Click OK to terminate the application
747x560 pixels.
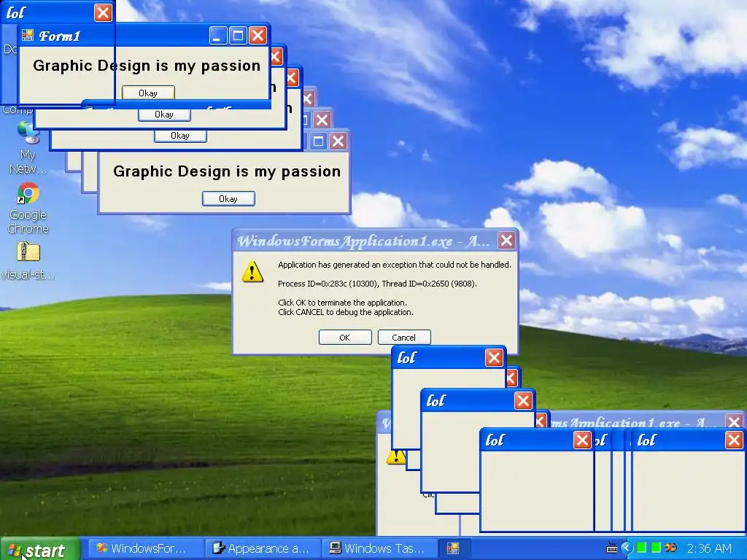coord(345,337)
